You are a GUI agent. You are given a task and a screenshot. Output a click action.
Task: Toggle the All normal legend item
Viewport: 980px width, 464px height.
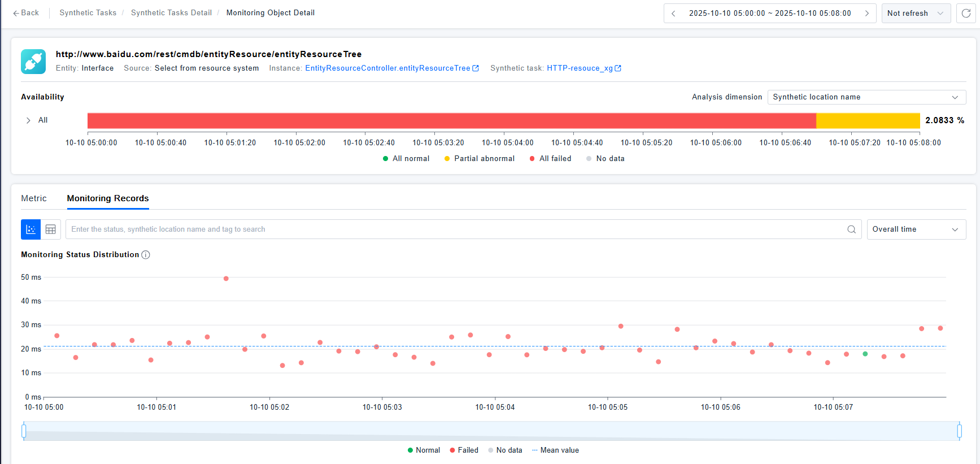(406, 159)
